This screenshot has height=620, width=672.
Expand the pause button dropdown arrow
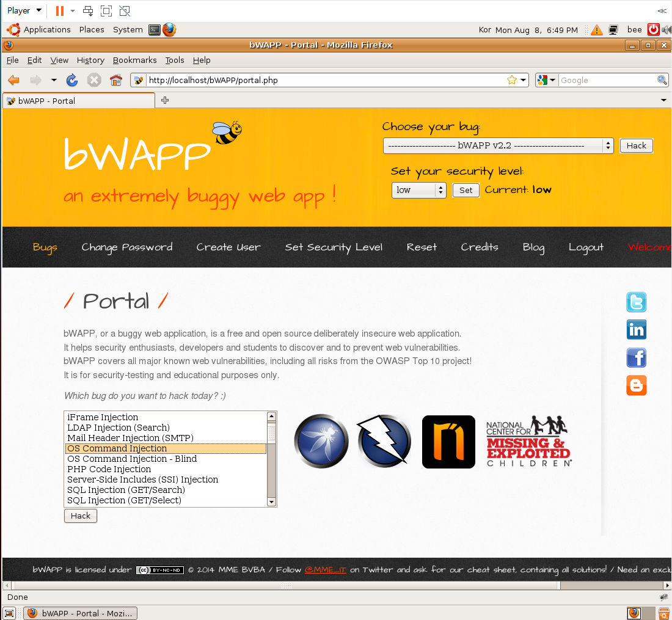[x=73, y=11]
